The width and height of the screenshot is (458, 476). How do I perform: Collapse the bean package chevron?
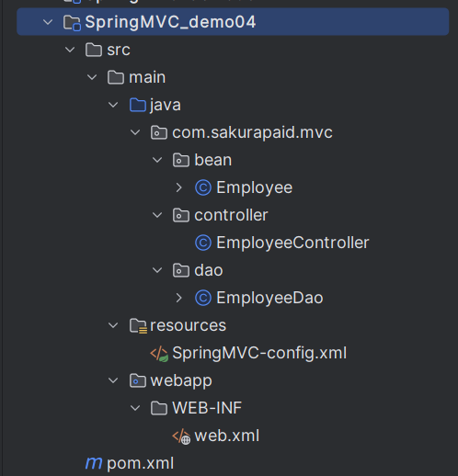tap(157, 160)
